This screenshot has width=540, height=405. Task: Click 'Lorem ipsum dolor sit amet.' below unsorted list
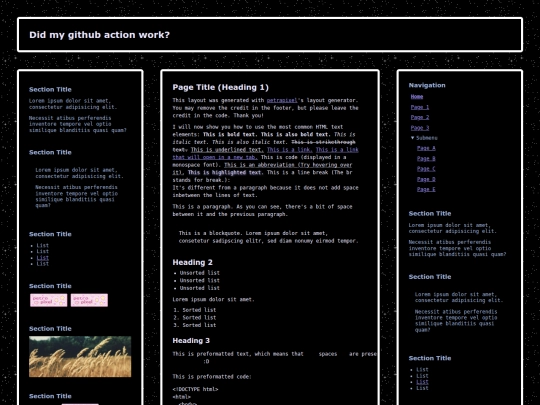(213, 300)
